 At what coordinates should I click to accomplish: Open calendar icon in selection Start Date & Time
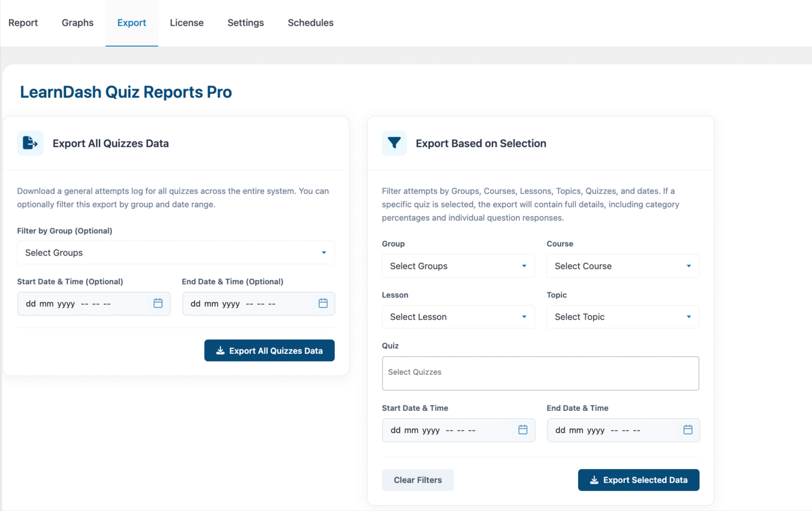coord(523,430)
